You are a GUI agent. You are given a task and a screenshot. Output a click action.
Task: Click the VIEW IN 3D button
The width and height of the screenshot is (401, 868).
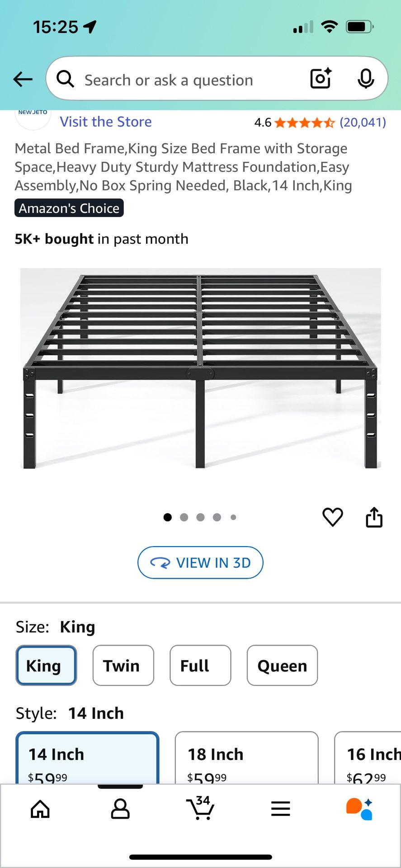click(200, 563)
